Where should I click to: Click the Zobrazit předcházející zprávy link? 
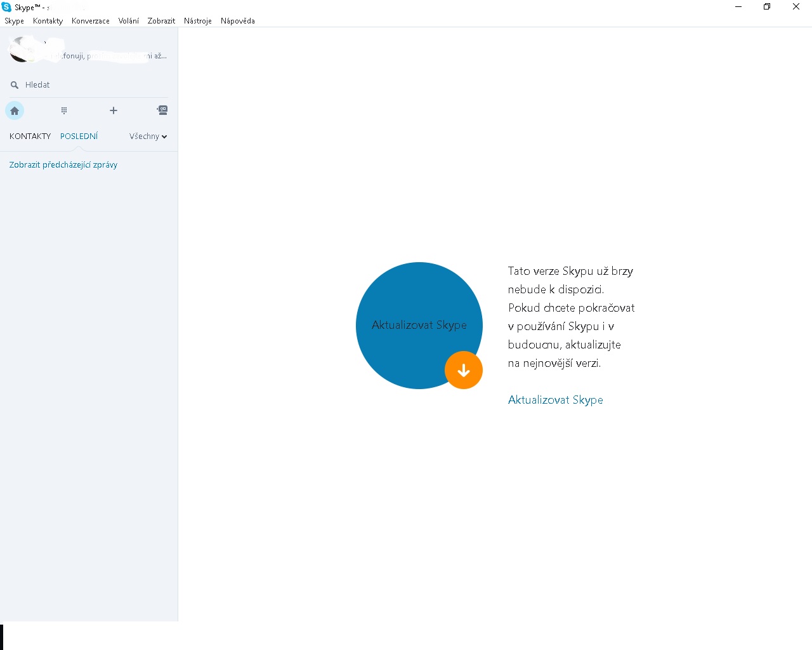(x=63, y=165)
